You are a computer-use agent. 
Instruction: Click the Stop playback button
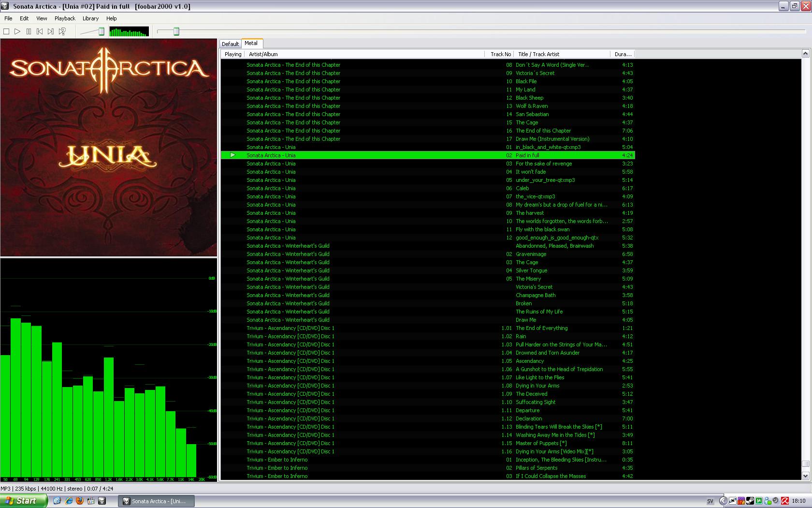6,31
